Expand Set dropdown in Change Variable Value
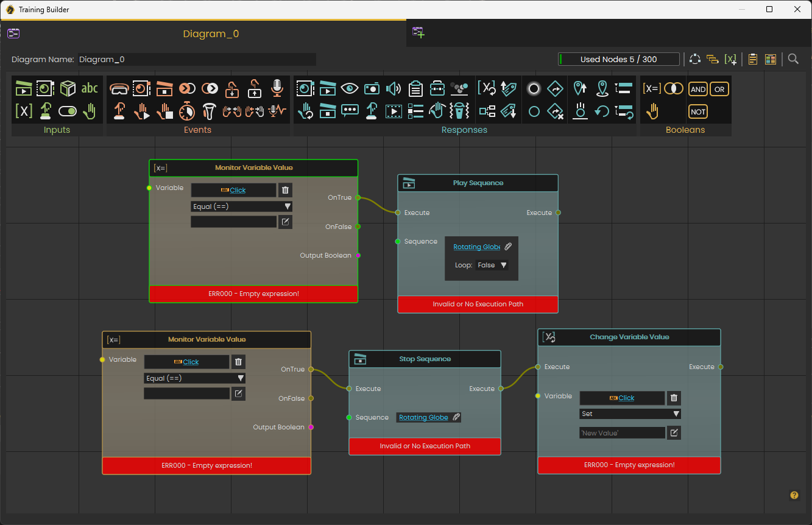 630,414
